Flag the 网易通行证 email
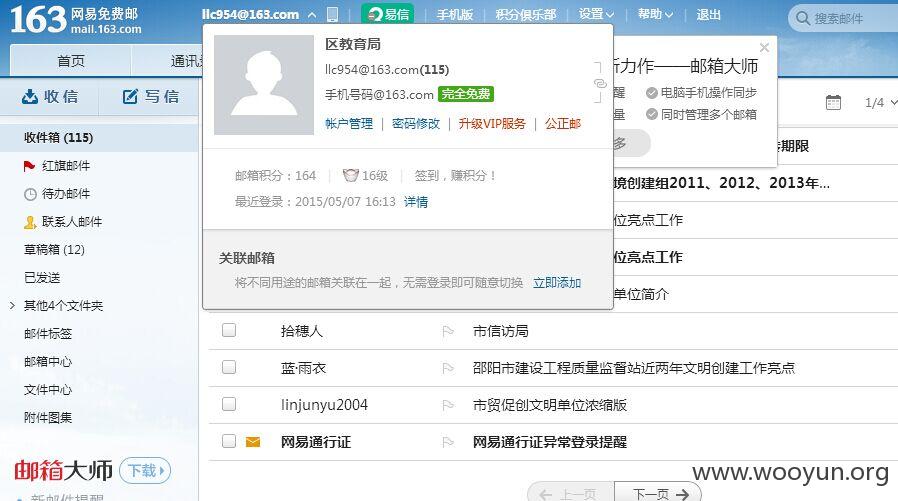The image size is (898, 501). coord(448,442)
